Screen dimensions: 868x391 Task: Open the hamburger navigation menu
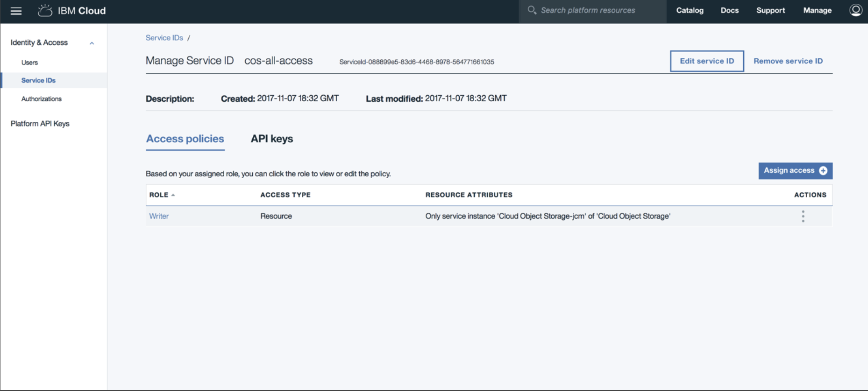[16, 11]
